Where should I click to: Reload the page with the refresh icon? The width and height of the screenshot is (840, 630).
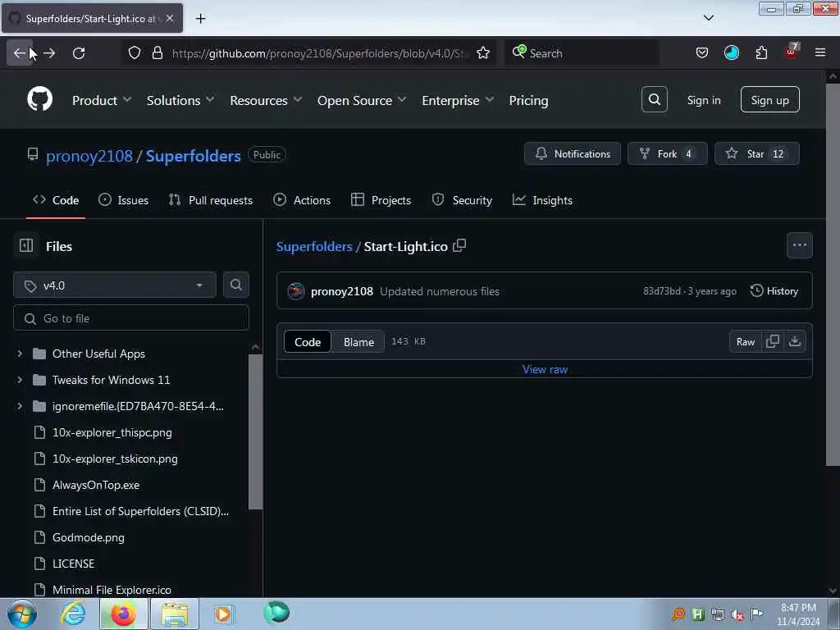point(79,53)
